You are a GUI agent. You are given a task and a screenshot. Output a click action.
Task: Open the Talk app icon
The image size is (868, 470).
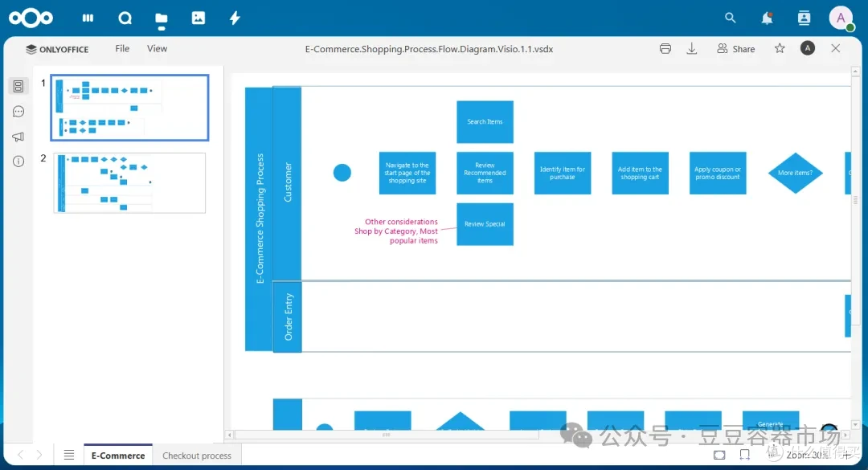pyautogui.click(x=125, y=18)
